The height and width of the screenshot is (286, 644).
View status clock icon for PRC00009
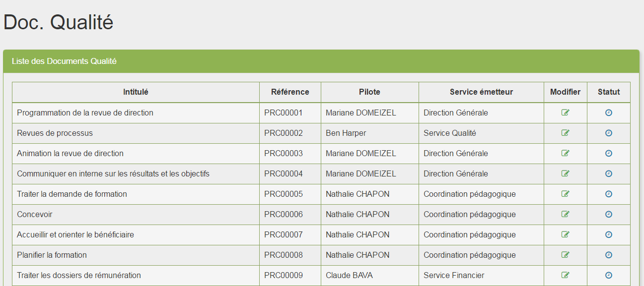point(609,275)
